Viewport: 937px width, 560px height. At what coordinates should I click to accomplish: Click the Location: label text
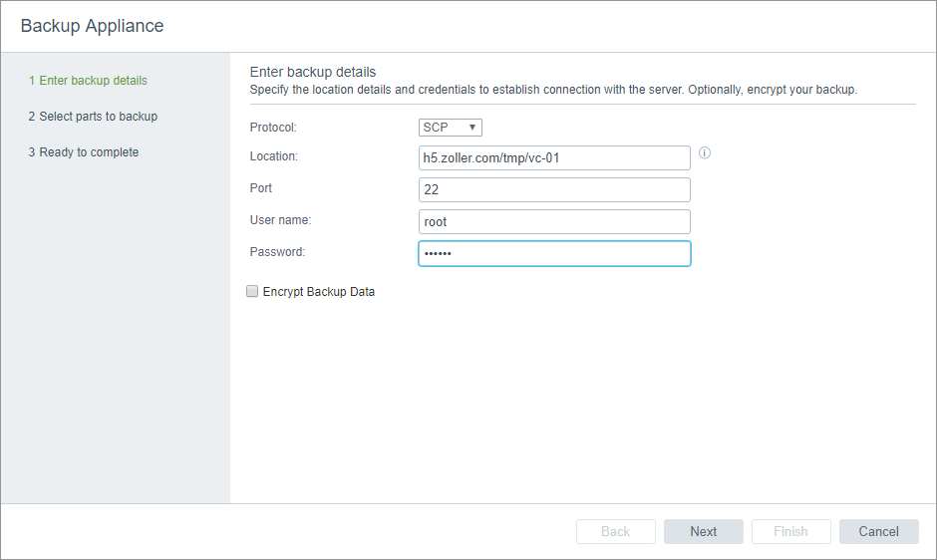pos(274,156)
